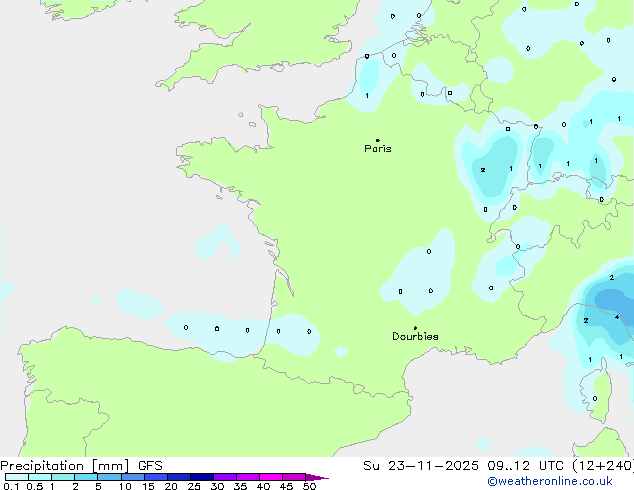Click the 40–45 mm magenta legend swatch
The height and width of the screenshot is (490, 634).
tap(271, 477)
